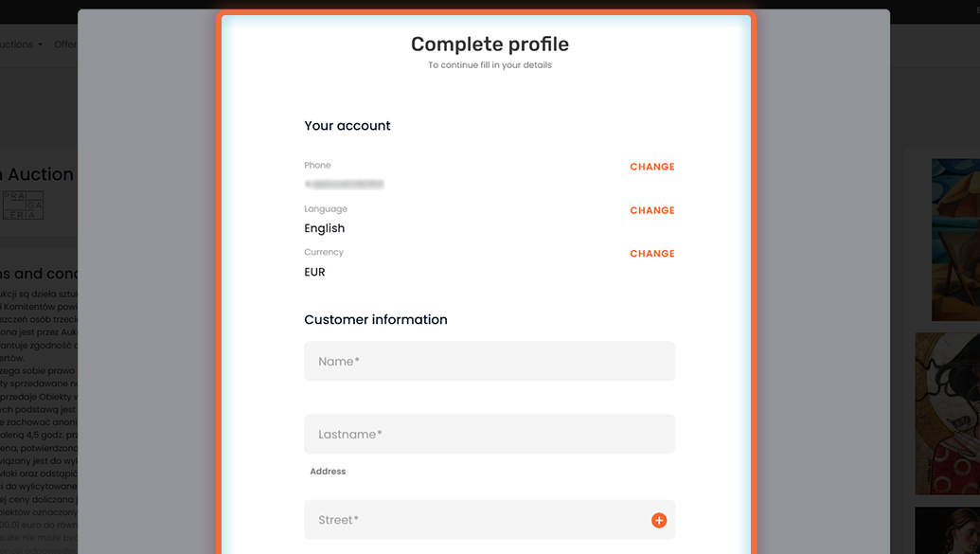The width and height of the screenshot is (980, 554).
Task: Click the EUR currency value
Action: [314, 272]
